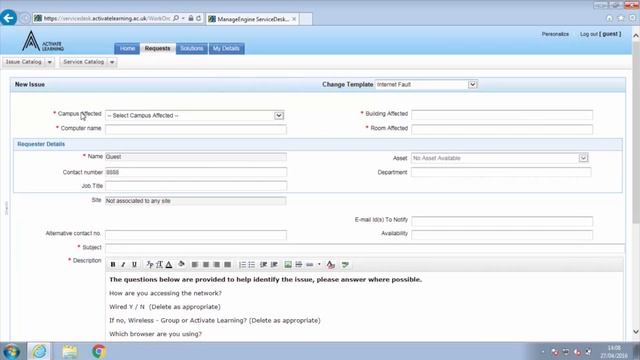Click into the Job Title field
Screen dimensions: 640x360
point(196,186)
